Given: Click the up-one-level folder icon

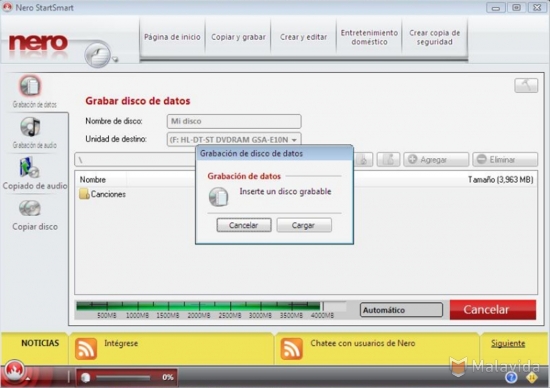Looking at the screenshot, I should [x=363, y=160].
